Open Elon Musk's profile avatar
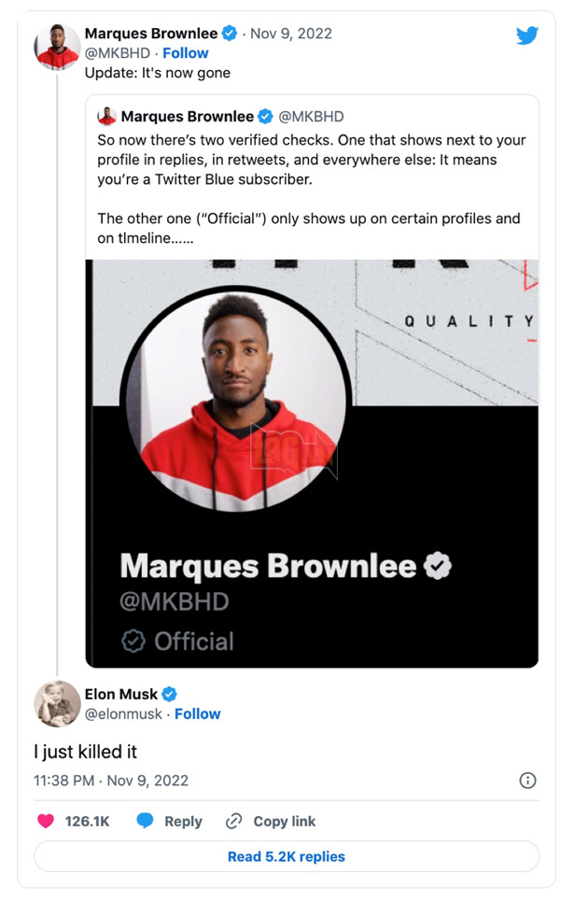The image size is (588, 902). 55,703
